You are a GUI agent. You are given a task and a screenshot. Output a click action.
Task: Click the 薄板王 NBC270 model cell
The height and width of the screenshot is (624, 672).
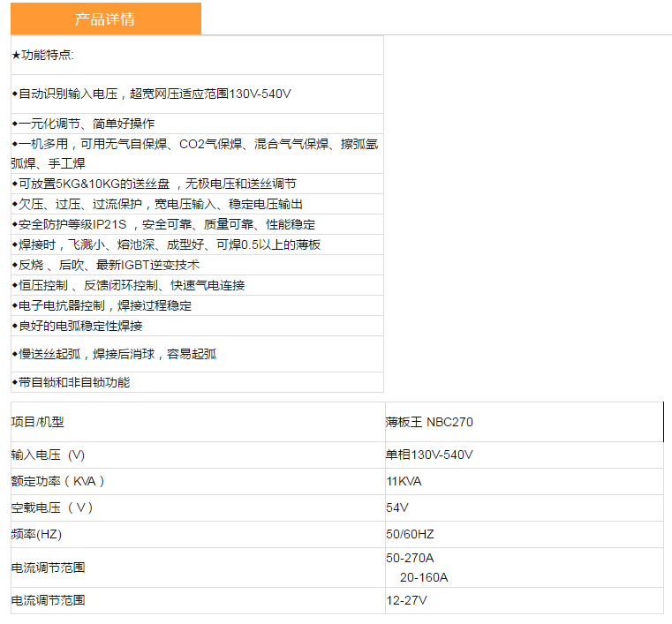point(525,422)
